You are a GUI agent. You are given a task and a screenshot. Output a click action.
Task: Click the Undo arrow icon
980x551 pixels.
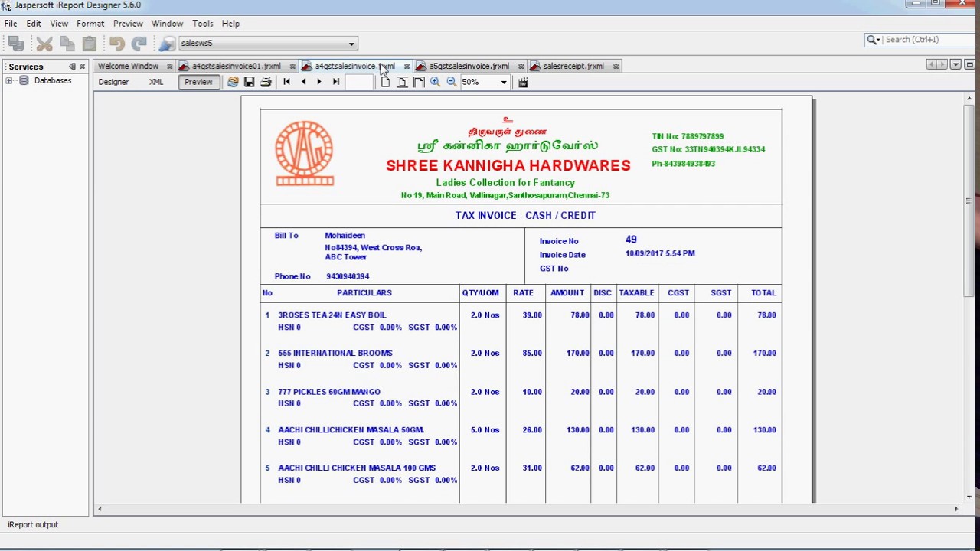tap(116, 44)
